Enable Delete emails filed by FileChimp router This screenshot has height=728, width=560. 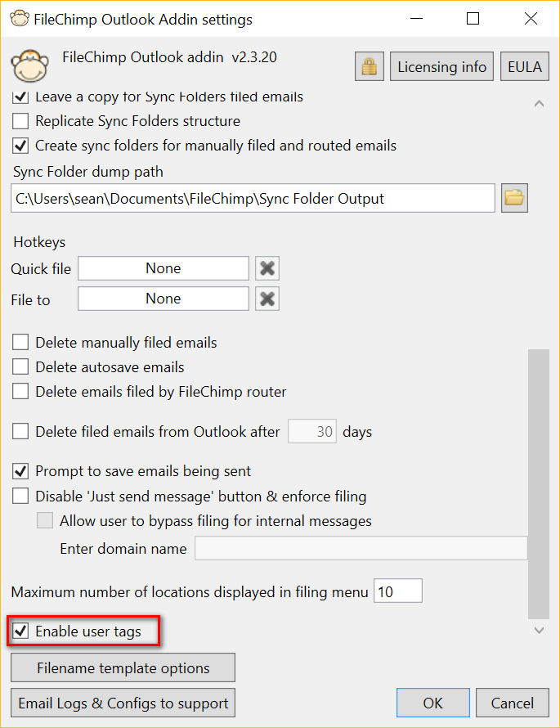(20, 392)
